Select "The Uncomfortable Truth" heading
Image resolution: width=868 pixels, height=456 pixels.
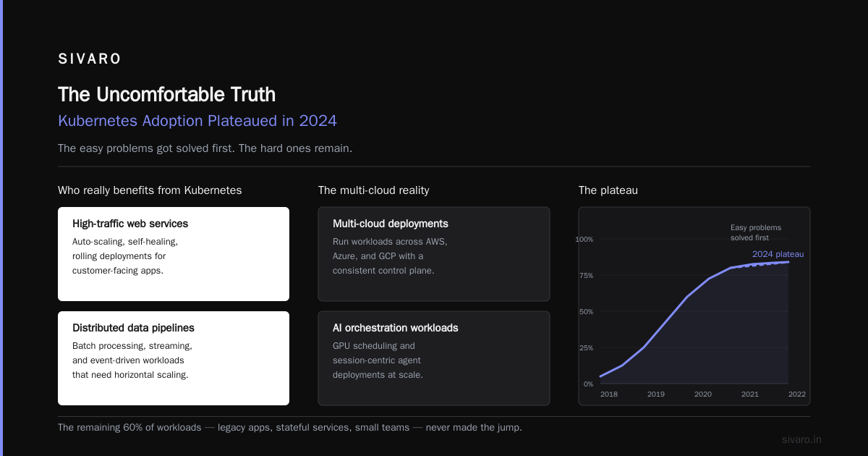pos(166,95)
